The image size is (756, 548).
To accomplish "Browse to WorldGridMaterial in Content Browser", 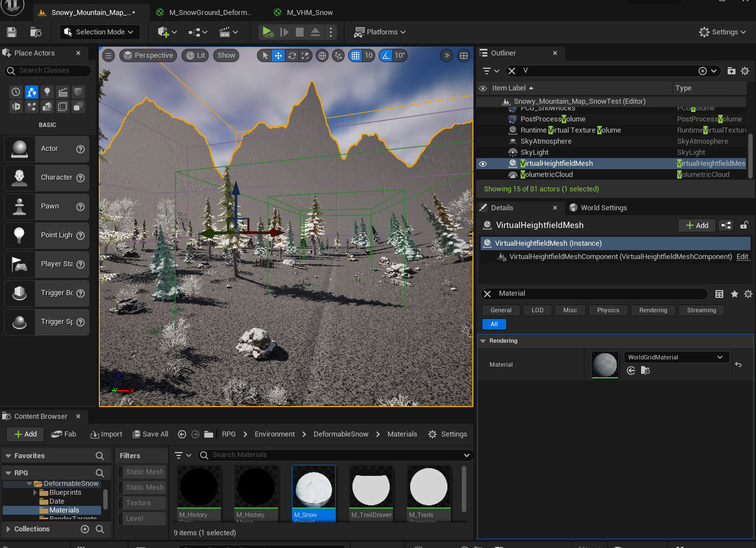I will 645,371.
